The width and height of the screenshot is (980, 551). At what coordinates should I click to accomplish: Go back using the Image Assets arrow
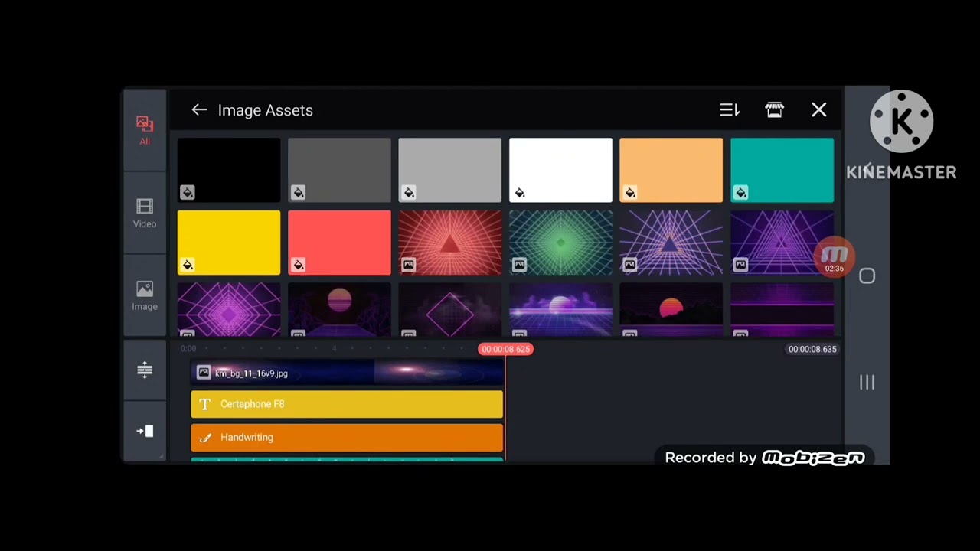199,110
